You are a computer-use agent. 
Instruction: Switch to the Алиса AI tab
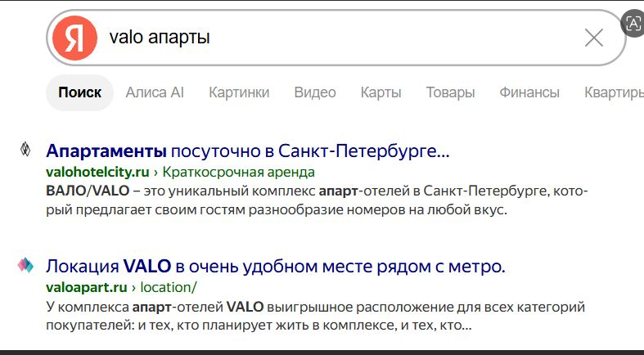coord(155,92)
